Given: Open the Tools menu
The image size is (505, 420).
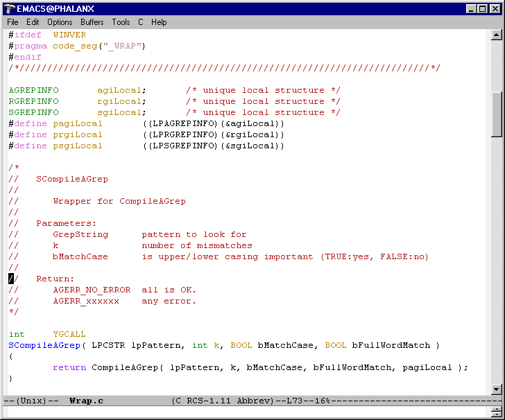Looking at the screenshot, I should [x=121, y=22].
